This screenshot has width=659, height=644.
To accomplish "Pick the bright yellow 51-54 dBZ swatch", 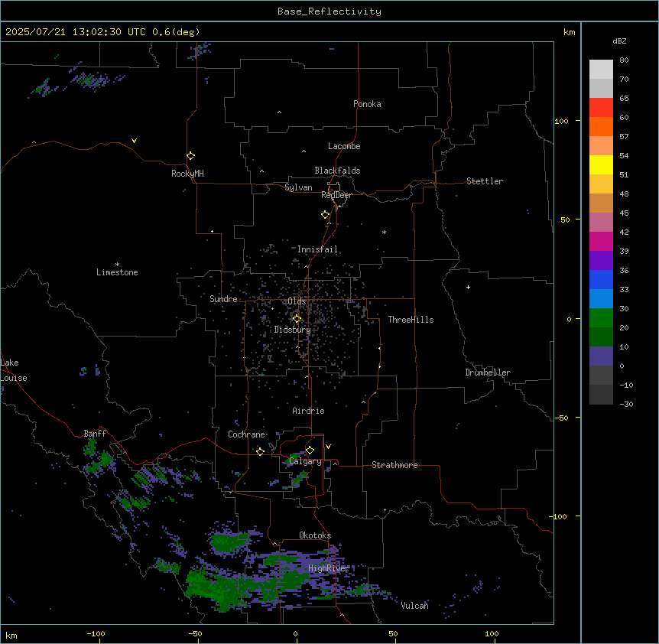I will point(601,164).
